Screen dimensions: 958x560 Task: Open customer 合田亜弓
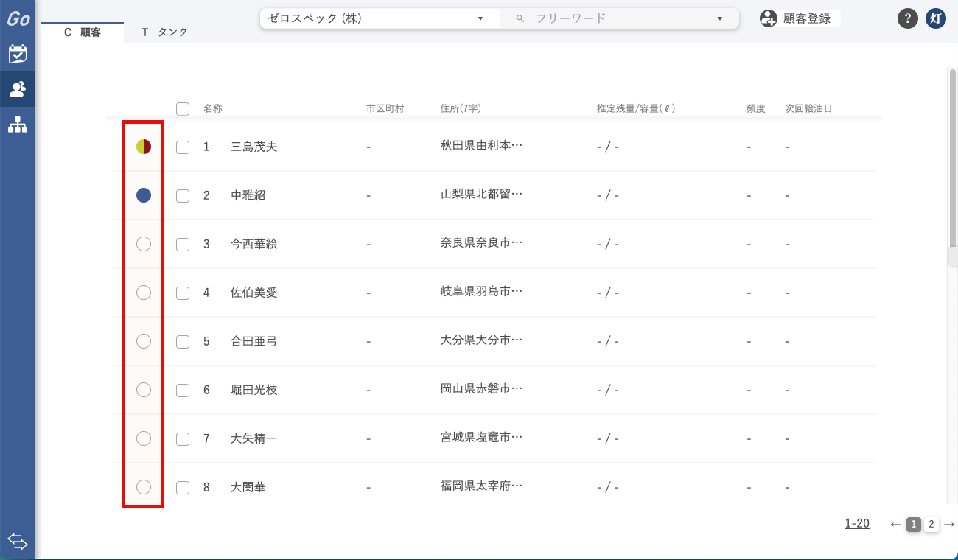(254, 341)
